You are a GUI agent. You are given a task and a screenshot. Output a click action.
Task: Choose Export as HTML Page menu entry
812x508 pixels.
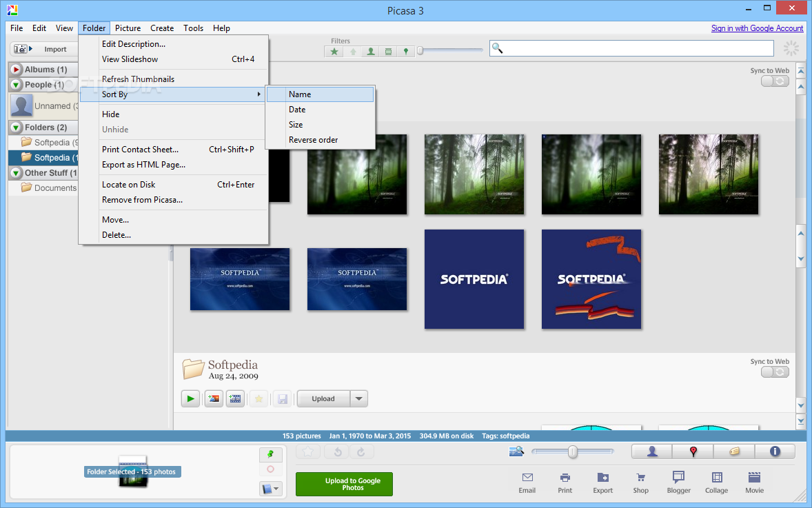tap(174, 165)
